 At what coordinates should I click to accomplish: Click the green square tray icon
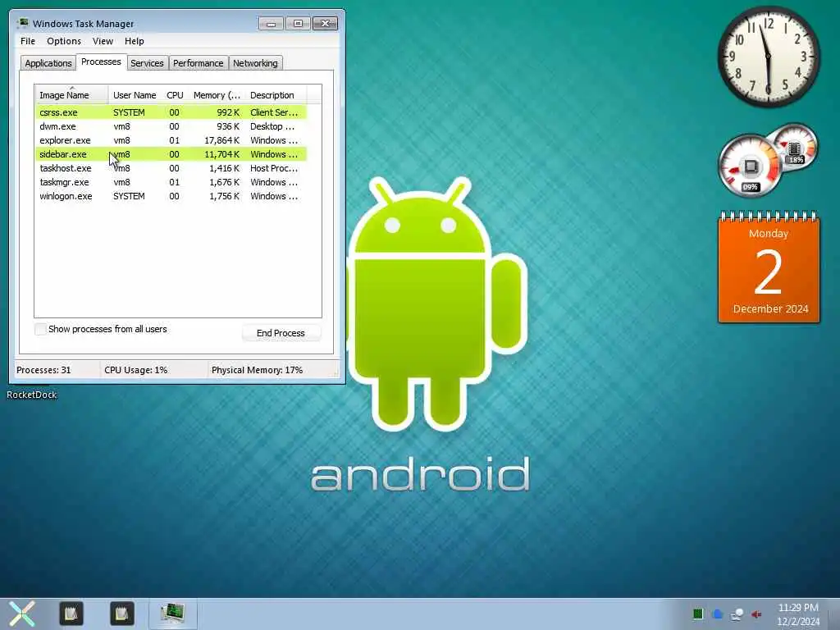pyautogui.click(x=697, y=614)
